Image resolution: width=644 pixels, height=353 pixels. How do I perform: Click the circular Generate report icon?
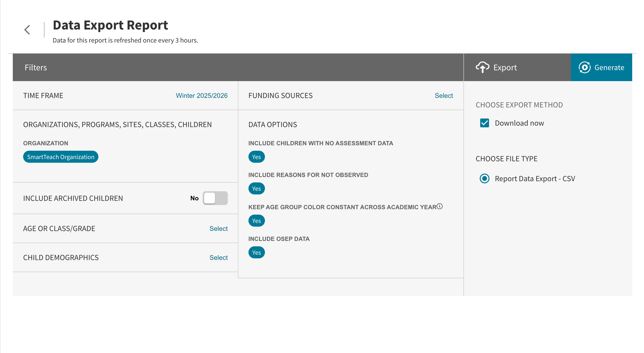(x=585, y=67)
